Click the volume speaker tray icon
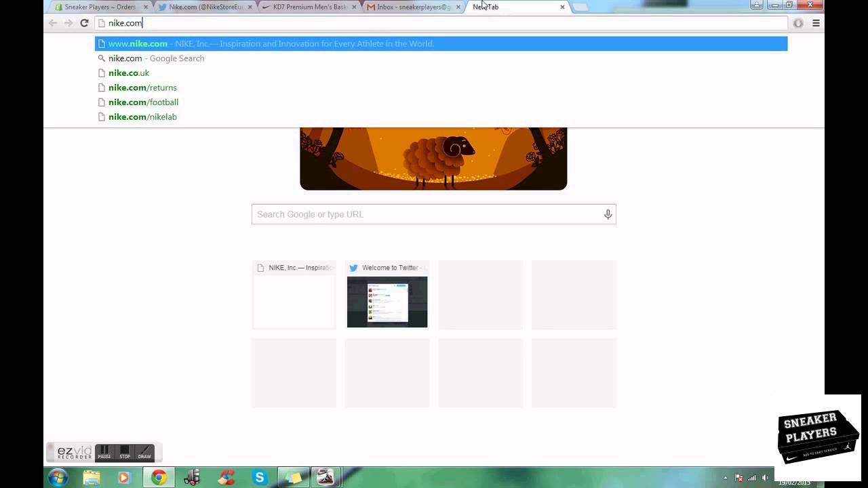This screenshot has width=868, height=488. point(765,478)
